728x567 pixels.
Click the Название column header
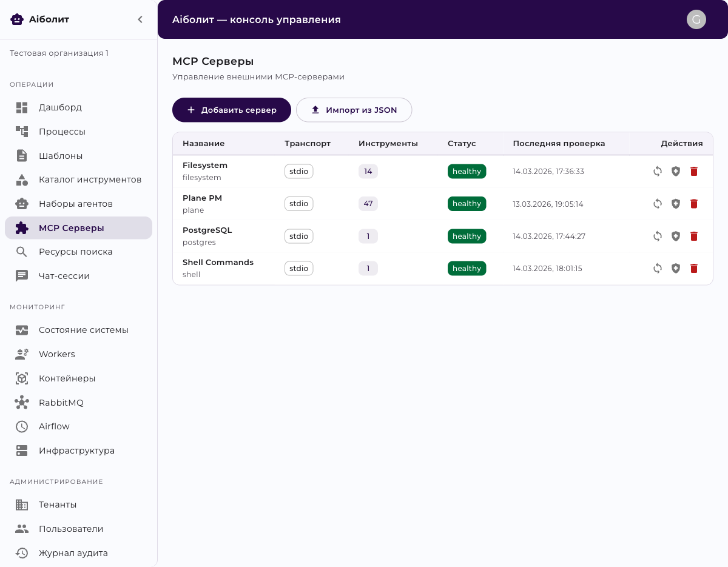pyautogui.click(x=203, y=144)
